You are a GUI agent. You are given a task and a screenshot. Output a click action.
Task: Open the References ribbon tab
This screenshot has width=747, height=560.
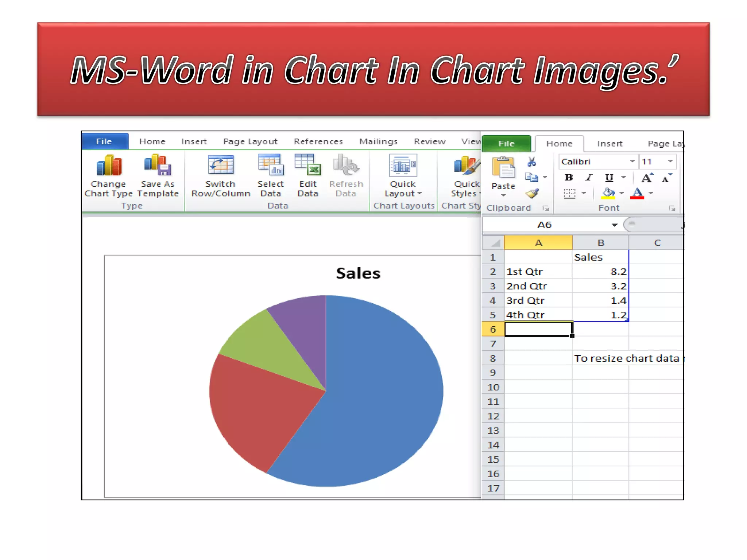tap(318, 141)
